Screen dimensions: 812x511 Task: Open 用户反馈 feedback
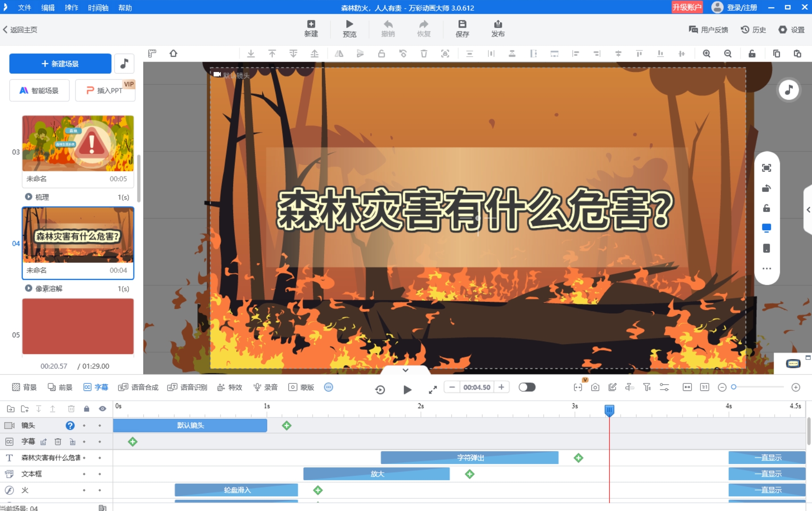click(708, 30)
